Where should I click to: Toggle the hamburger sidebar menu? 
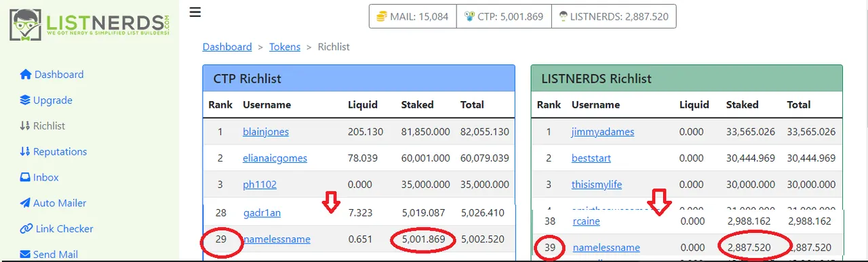[x=195, y=12]
